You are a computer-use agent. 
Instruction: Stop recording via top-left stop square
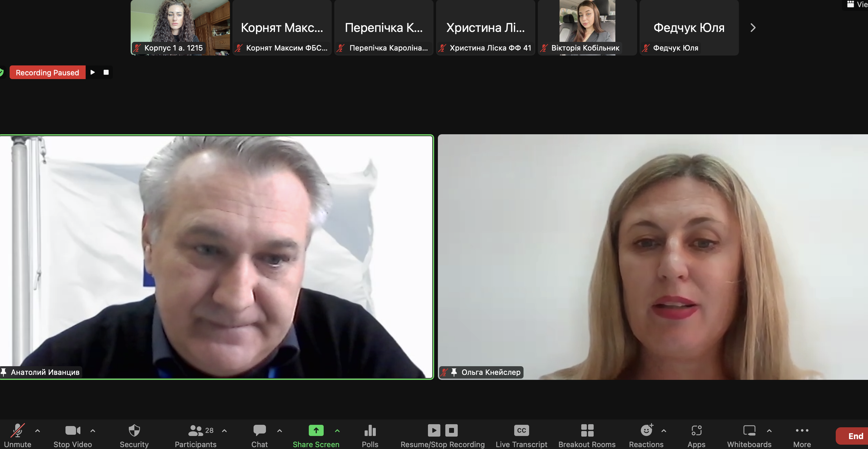[106, 72]
